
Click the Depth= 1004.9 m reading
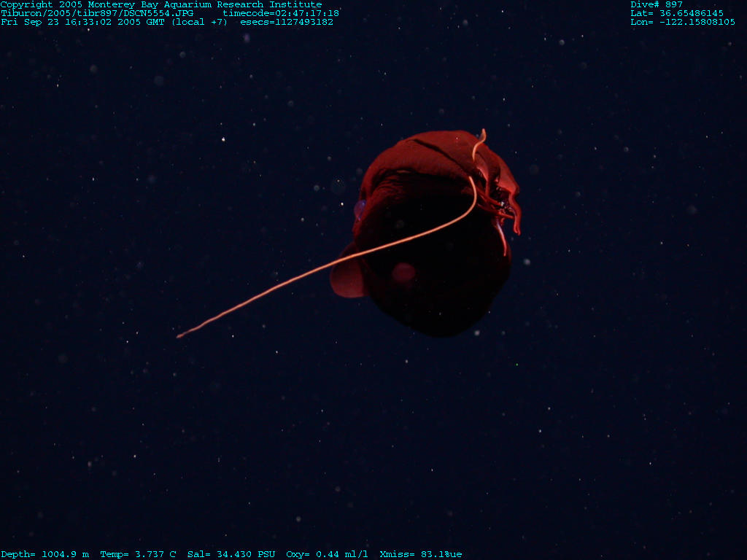(x=44, y=554)
